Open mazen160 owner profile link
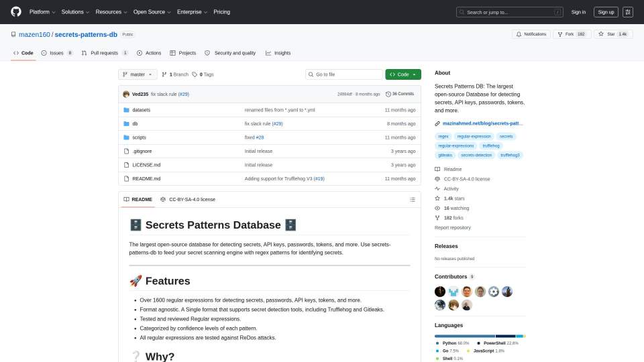 [x=34, y=34]
